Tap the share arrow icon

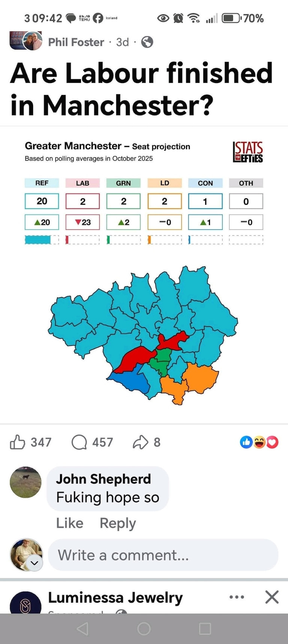(140, 442)
